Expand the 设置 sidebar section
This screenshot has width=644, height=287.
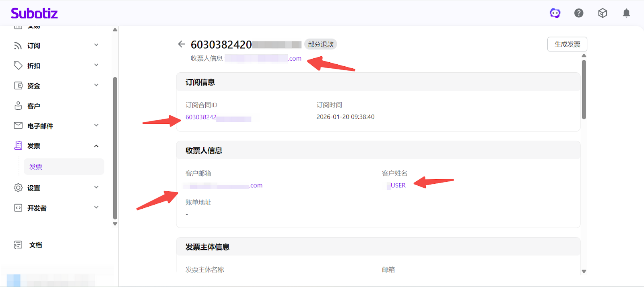[96, 187]
